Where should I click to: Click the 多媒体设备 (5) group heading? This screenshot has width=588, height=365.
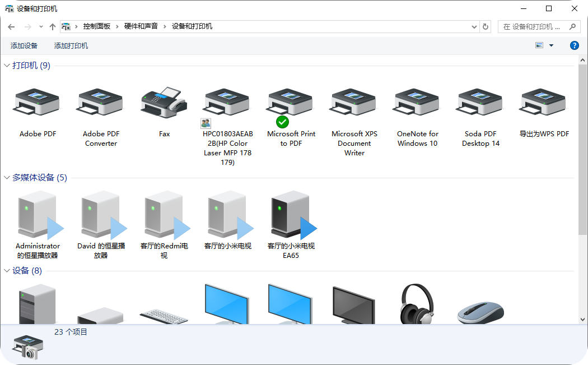click(39, 177)
